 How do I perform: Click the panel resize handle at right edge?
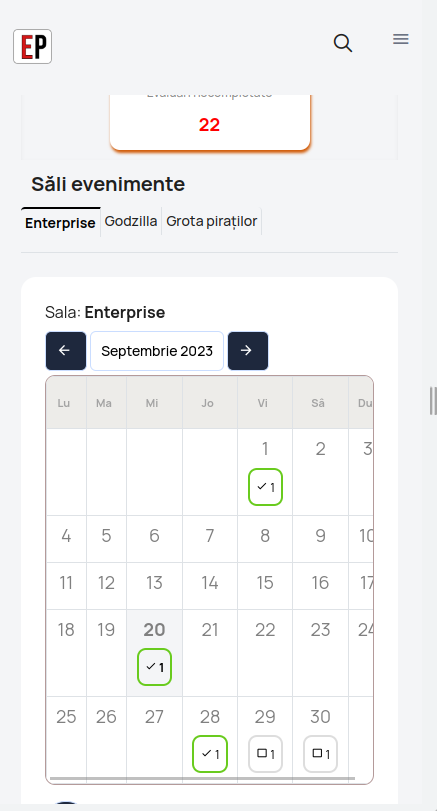tap(433, 400)
